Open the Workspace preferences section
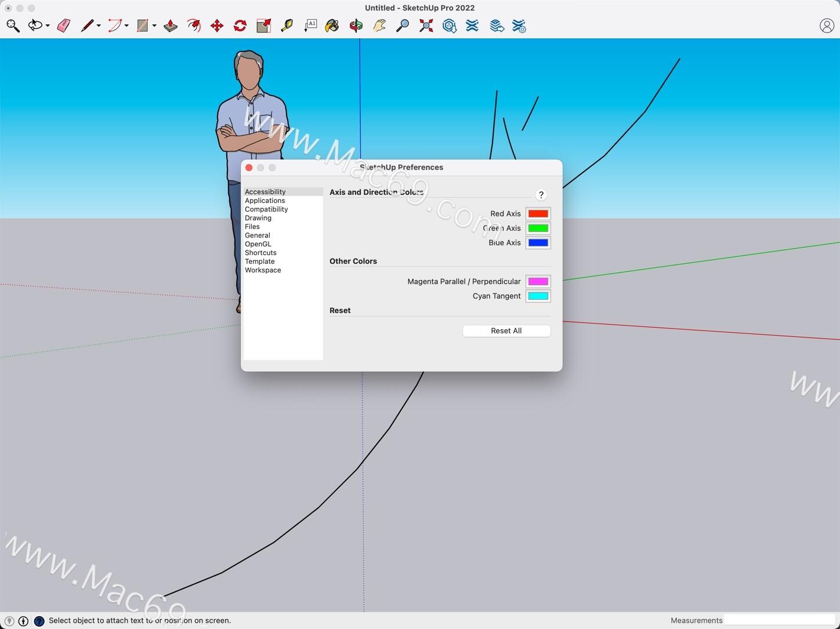The image size is (840, 629). (283, 270)
